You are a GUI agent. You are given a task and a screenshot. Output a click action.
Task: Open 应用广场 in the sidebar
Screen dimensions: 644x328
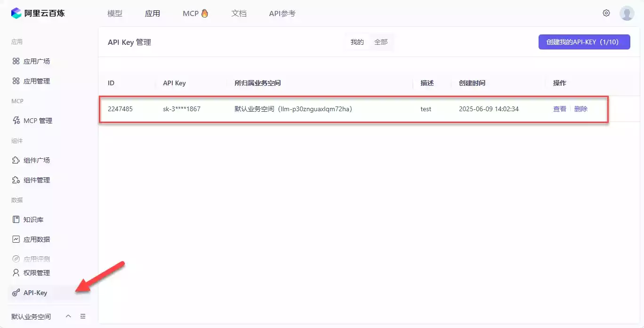(x=37, y=61)
